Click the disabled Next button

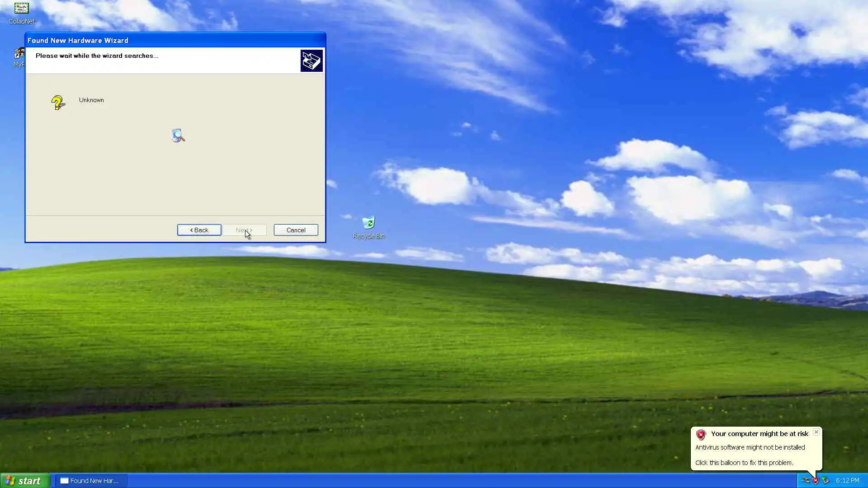244,230
